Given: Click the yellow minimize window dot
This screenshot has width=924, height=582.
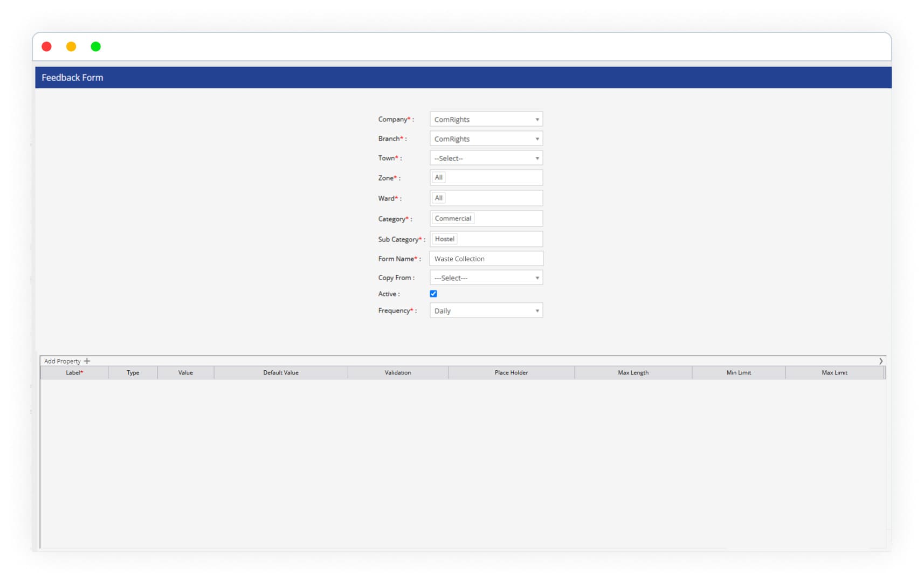Looking at the screenshot, I should point(71,47).
